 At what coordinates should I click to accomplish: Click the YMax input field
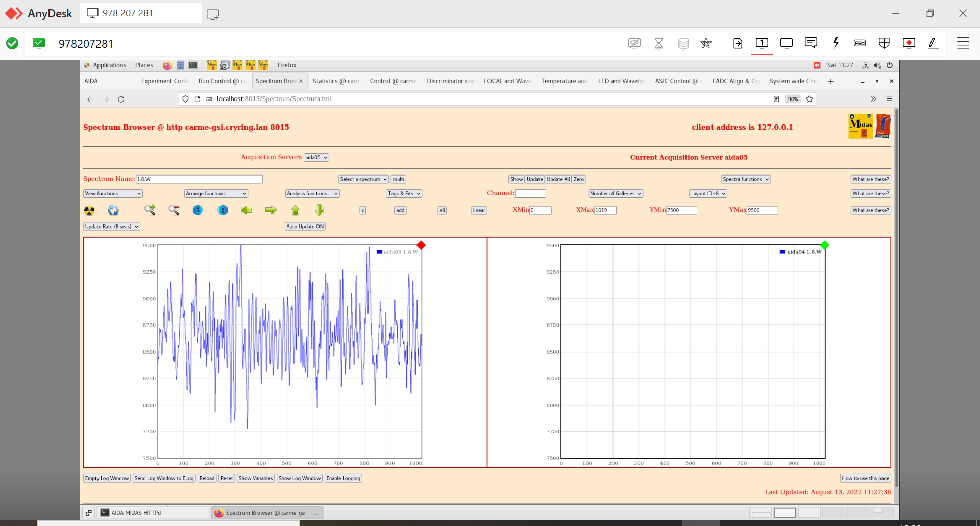pyautogui.click(x=762, y=210)
